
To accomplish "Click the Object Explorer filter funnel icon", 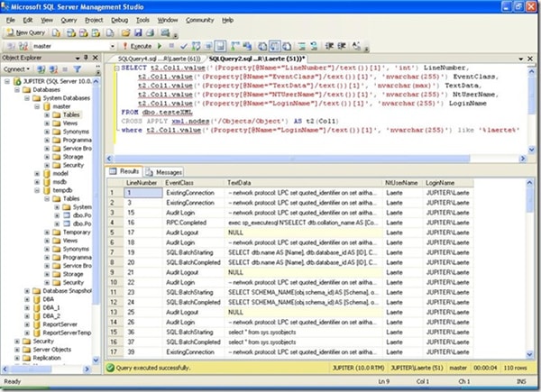I will pyautogui.click(x=78, y=69).
